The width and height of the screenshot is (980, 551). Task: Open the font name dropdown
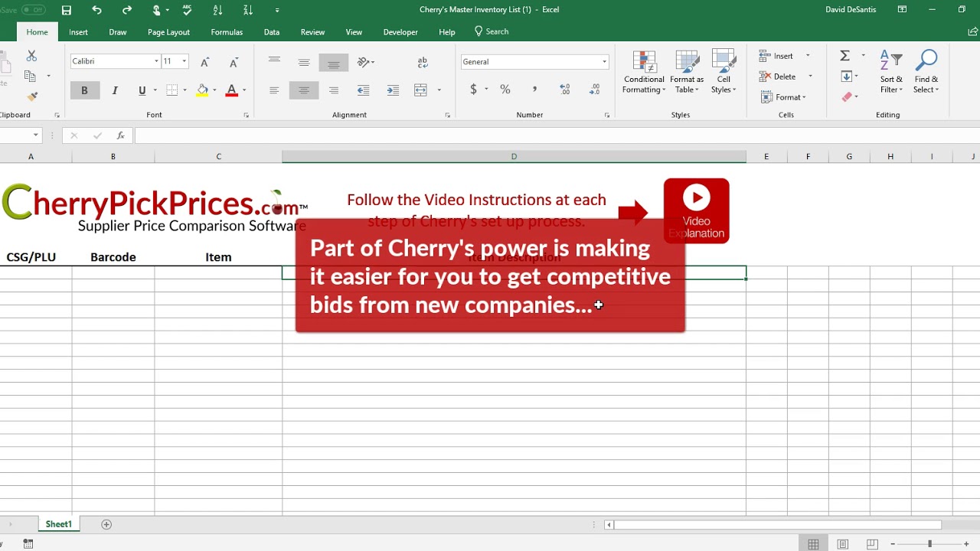(156, 61)
